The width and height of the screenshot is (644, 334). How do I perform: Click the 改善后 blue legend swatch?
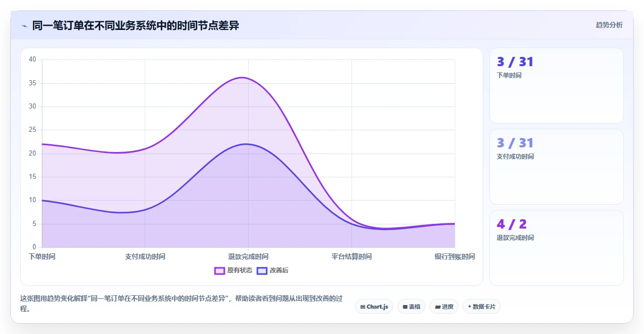click(262, 270)
